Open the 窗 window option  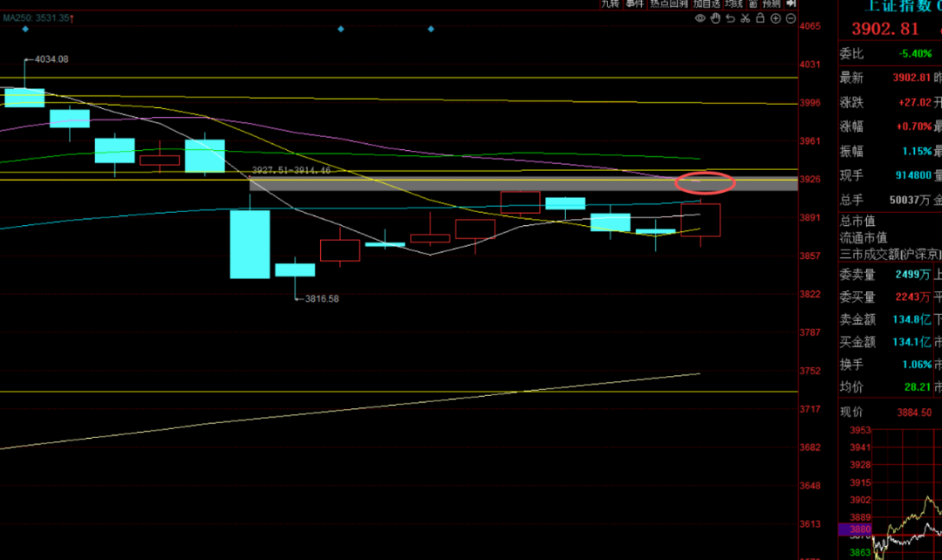point(753,4)
